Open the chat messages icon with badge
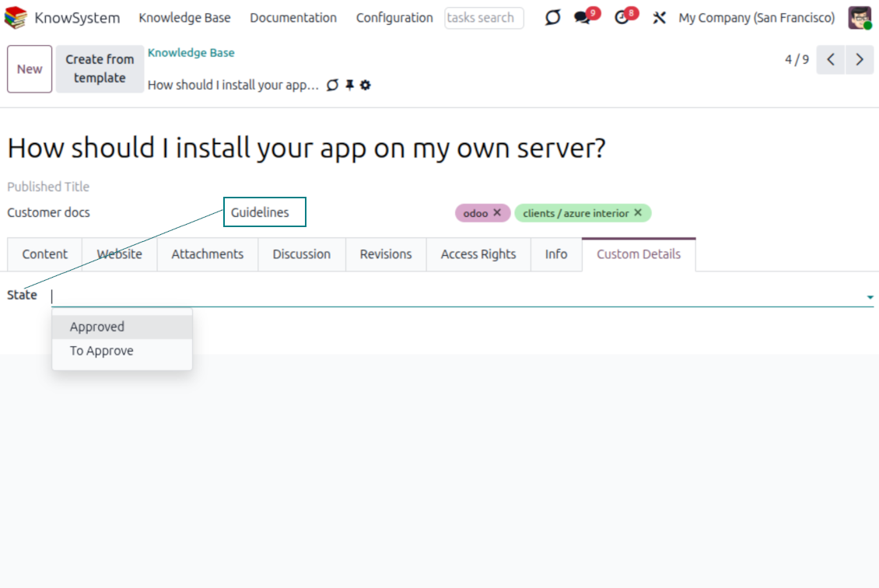 (583, 18)
